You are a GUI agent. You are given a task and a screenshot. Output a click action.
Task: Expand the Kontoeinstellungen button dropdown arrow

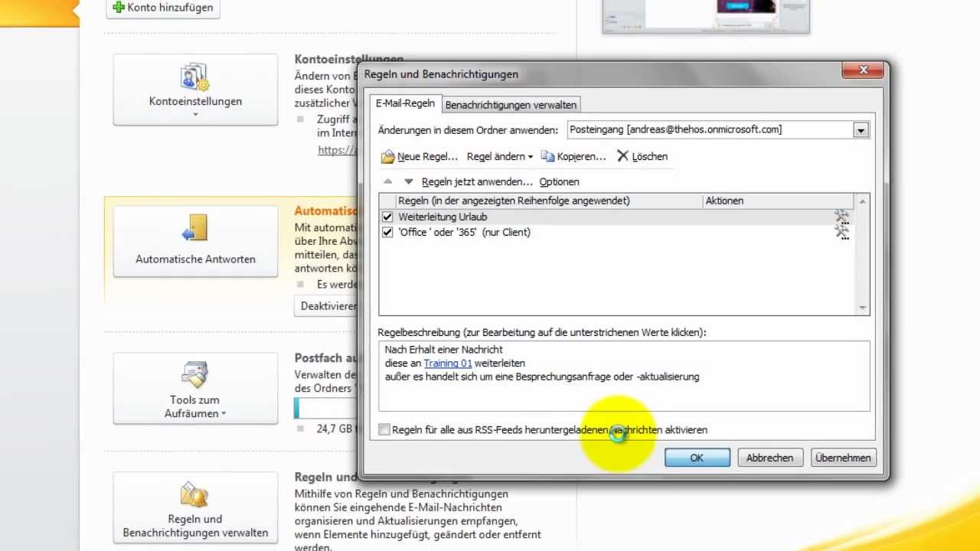click(x=195, y=115)
